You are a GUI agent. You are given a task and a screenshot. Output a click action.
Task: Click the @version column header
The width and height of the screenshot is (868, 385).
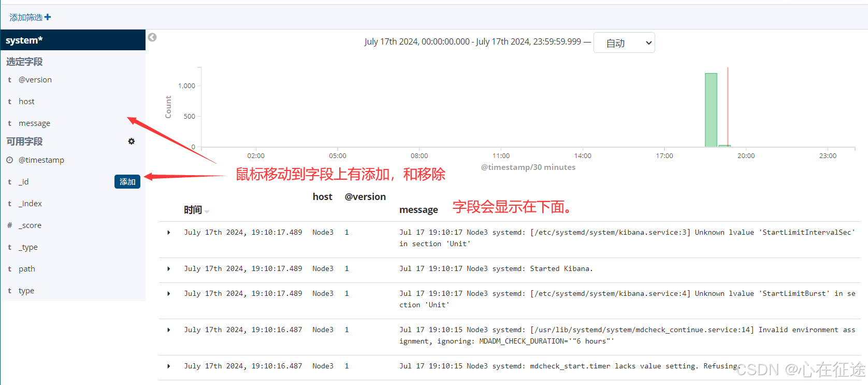coord(365,197)
